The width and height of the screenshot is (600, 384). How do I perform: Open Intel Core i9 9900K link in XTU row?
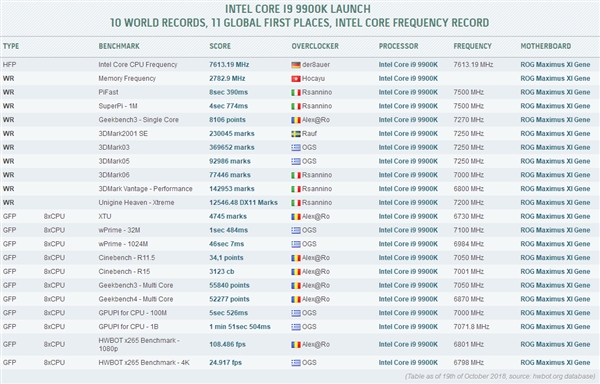(408, 216)
